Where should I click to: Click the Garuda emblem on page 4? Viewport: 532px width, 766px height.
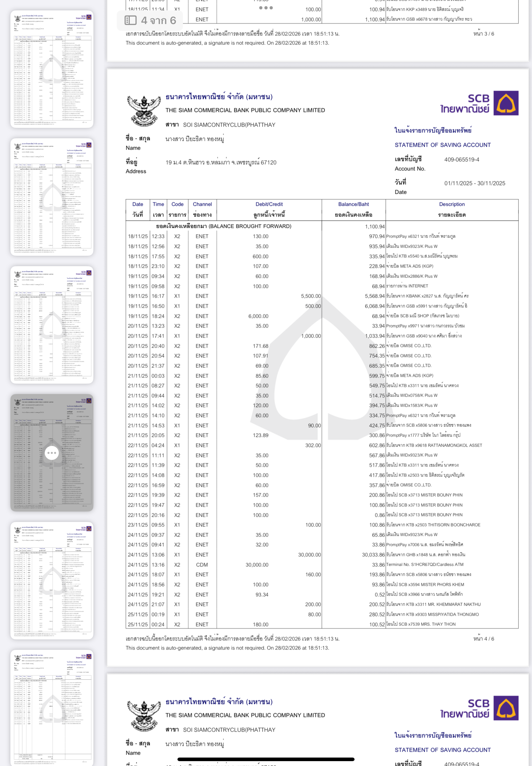coord(144,111)
